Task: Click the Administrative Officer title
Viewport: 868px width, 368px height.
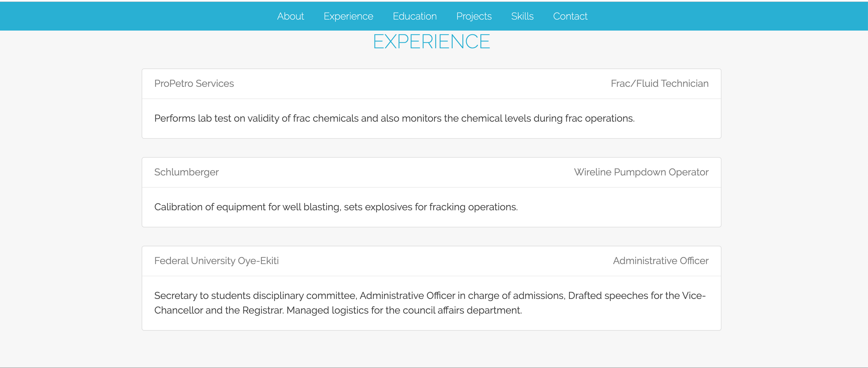Action: (x=660, y=261)
